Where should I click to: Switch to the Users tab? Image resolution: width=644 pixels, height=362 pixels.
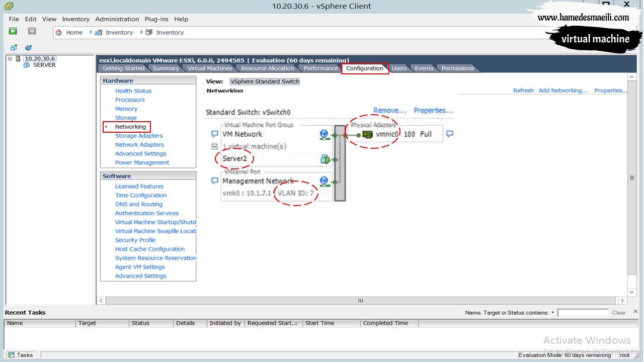point(399,68)
